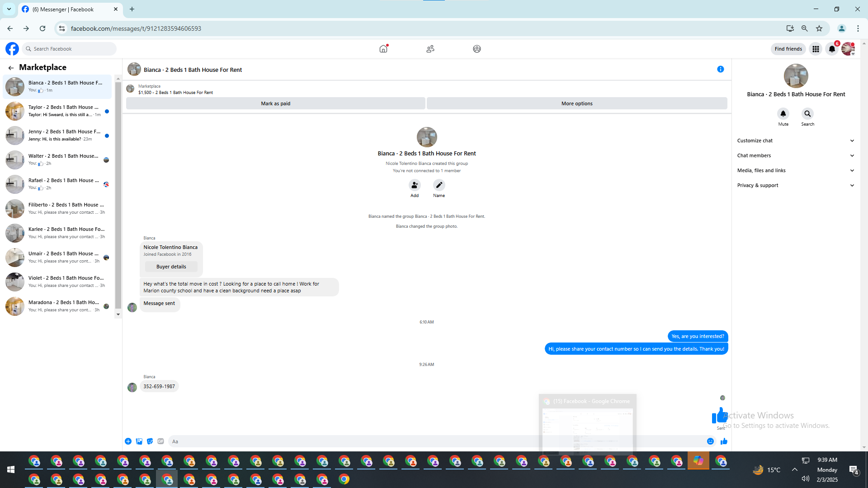Open a new browser tab
868x488 pixels.
(132, 9)
